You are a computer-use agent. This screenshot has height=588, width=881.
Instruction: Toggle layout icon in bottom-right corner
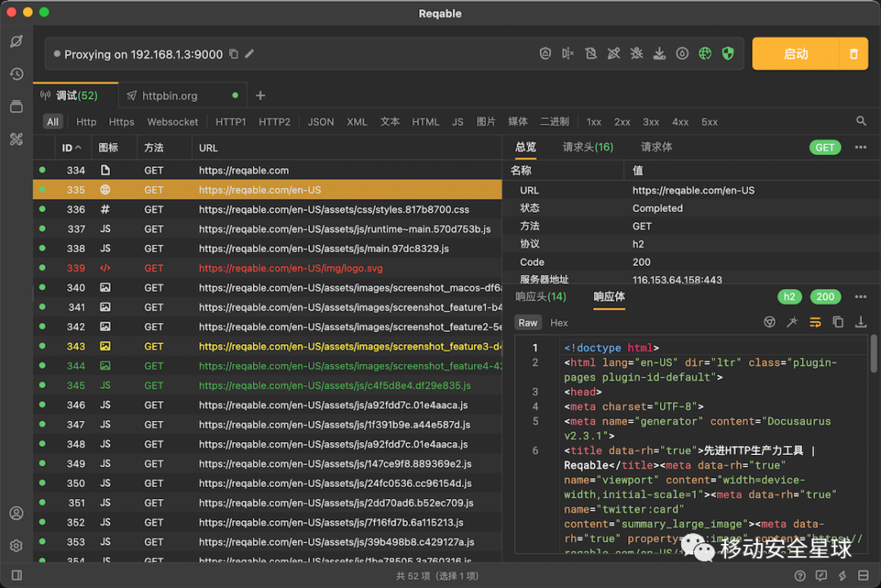(864, 576)
